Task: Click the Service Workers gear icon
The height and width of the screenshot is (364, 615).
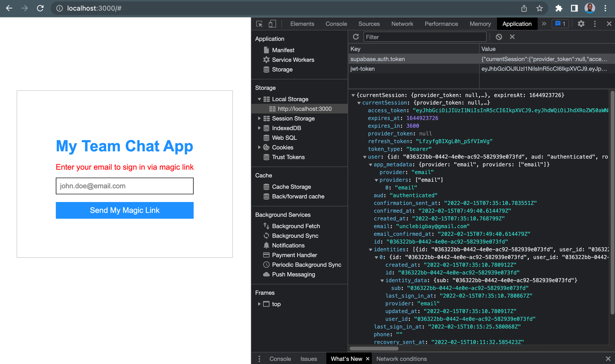Action: 266,60
